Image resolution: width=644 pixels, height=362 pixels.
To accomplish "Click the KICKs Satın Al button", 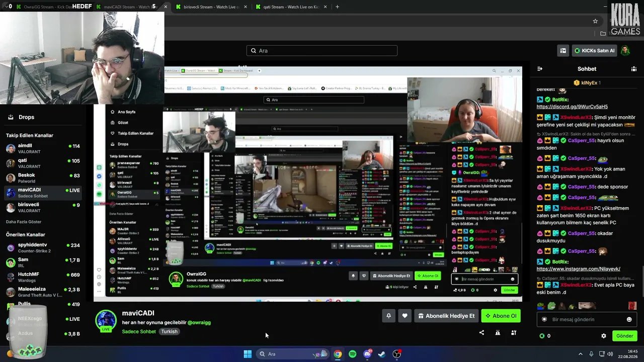I will [x=594, y=51].
